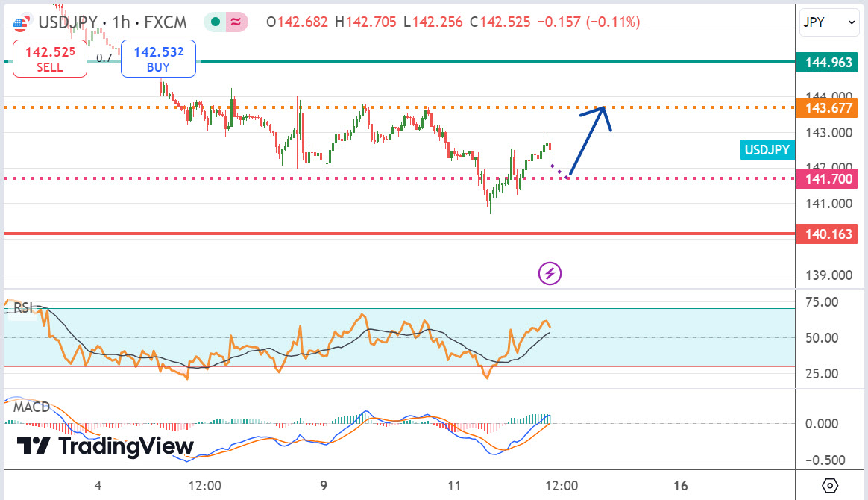Click the teal USDJPY price scale label
The image size is (868, 500).
tap(766, 150)
